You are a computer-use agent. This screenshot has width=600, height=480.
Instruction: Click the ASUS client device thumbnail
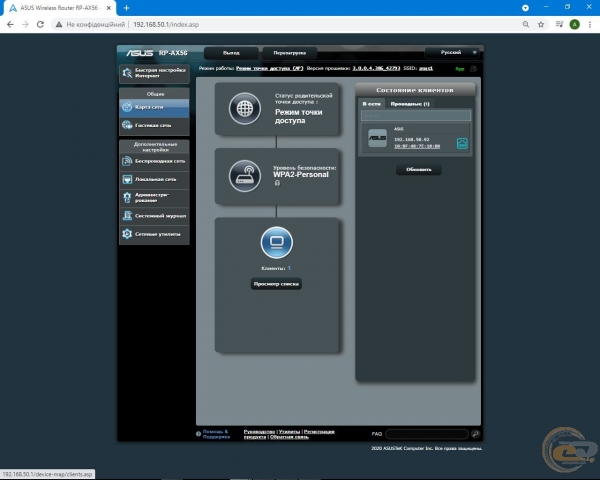377,138
